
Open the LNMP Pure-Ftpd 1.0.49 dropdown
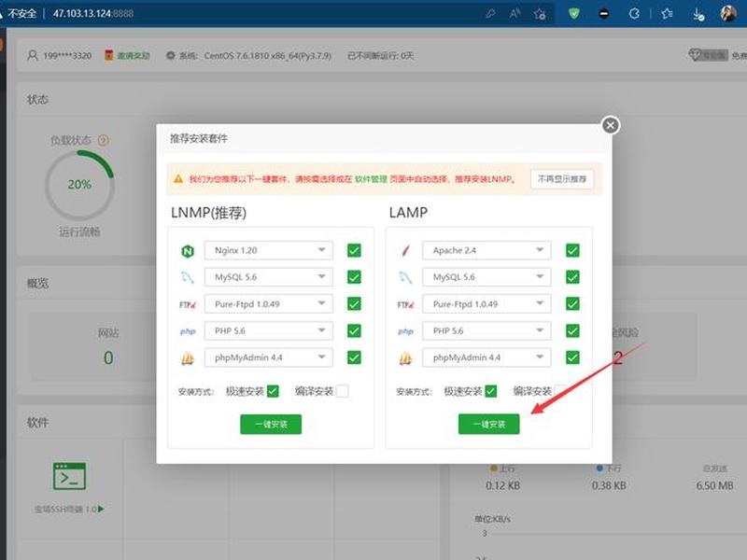(x=269, y=304)
